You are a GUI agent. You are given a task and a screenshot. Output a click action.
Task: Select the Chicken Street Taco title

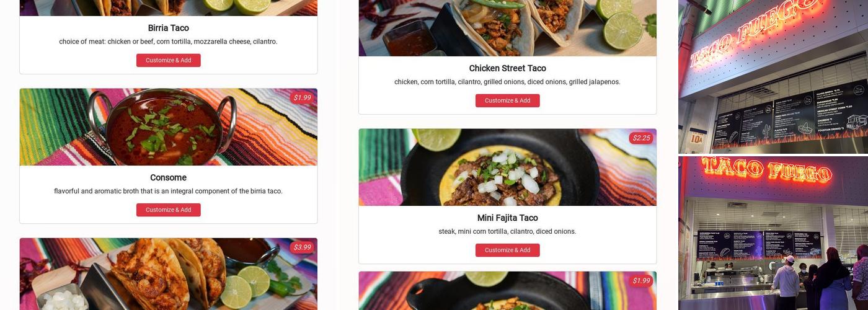[x=507, y=68]
